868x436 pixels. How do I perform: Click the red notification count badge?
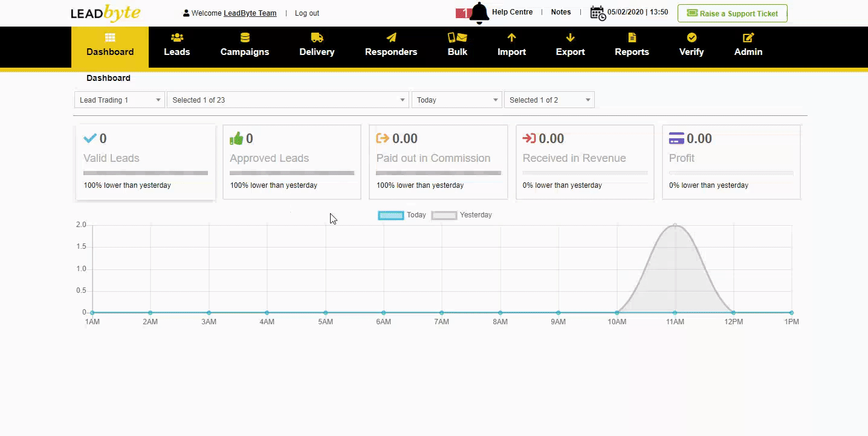463,13
